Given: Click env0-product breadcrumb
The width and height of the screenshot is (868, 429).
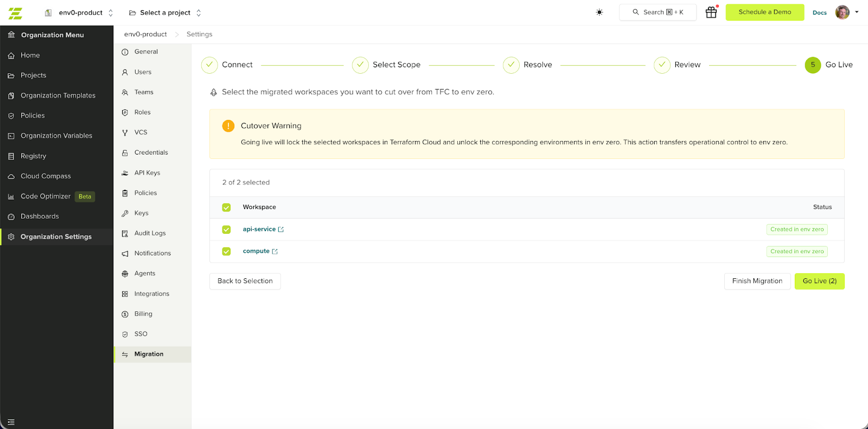Looking at the screenshot, I should point(145,34).
